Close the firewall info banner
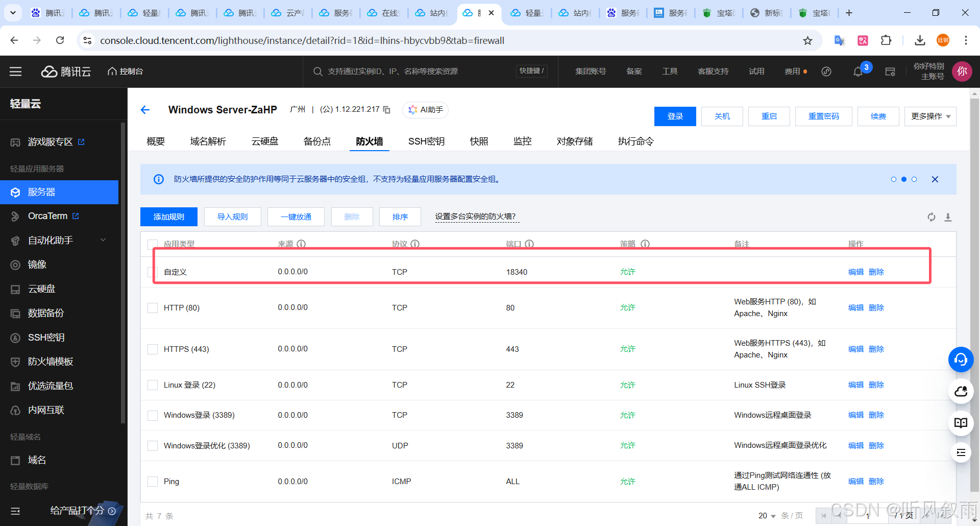Viewport: 980px width, 526px height. tap(935, 179)
